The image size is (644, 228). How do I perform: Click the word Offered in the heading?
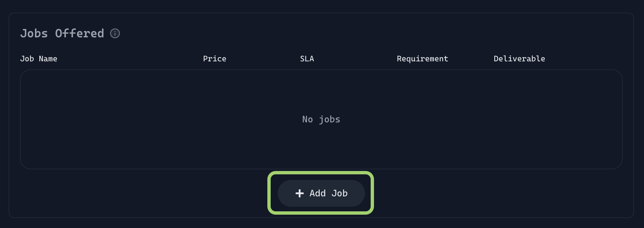tap(79, 33)
